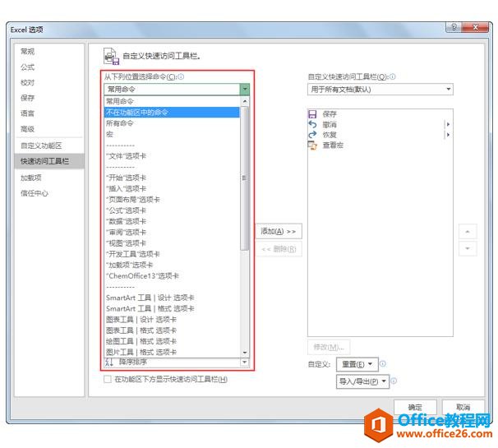Click info icon beside 从下列位置选择命令 label
Screen dimensions: 498x448
[x=181, y=76]
